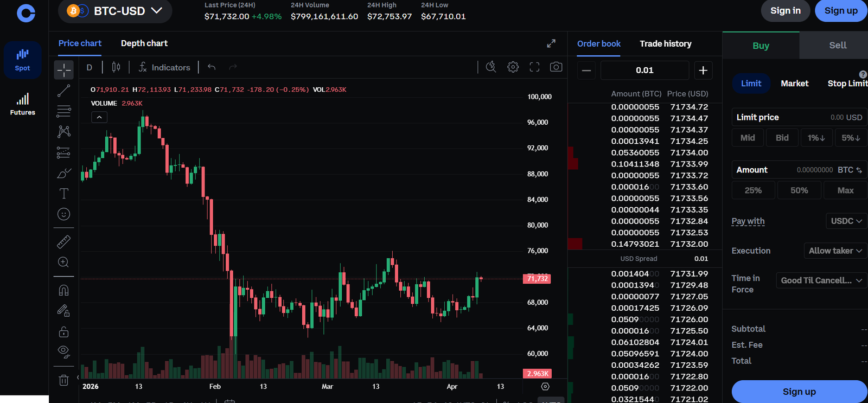Take a chart snapshot with camera
This screenshot has height=403, width=868.
click(556, 67)
